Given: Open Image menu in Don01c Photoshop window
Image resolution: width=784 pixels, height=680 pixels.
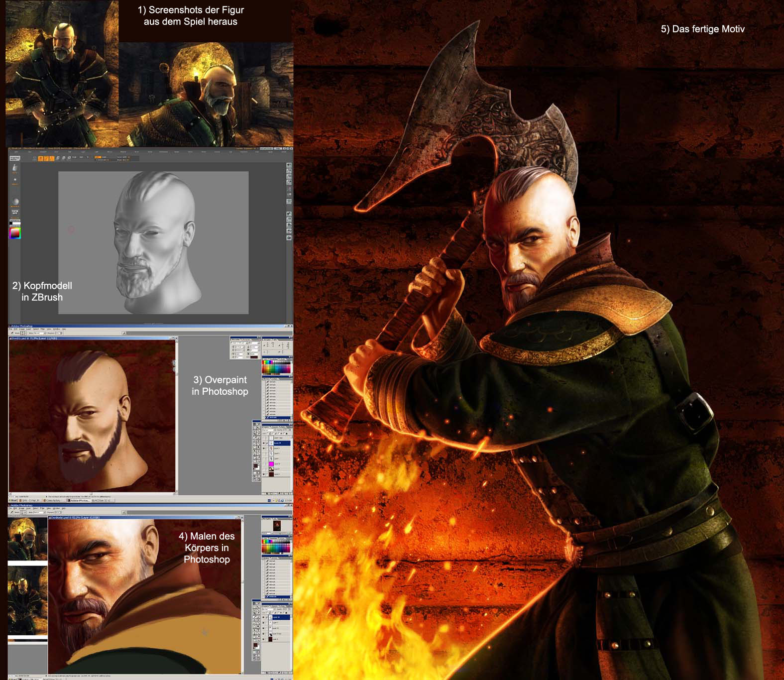Looking at the screenshot, I should (x=22, y=329).
